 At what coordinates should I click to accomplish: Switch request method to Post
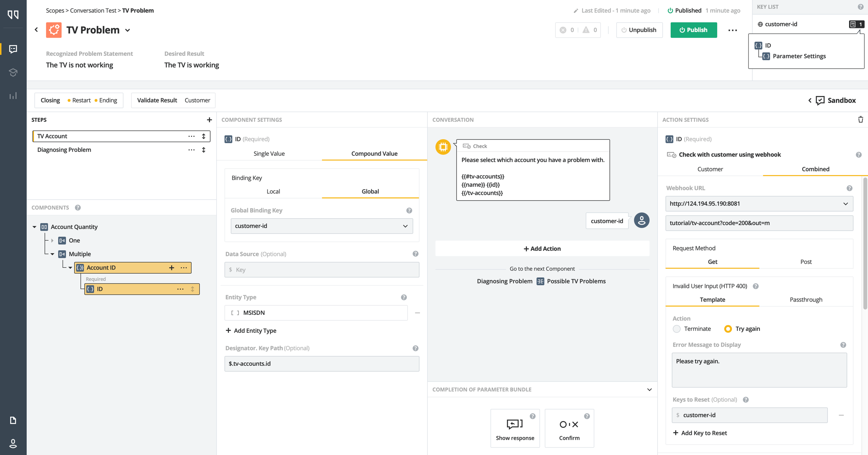pos(806,262)
